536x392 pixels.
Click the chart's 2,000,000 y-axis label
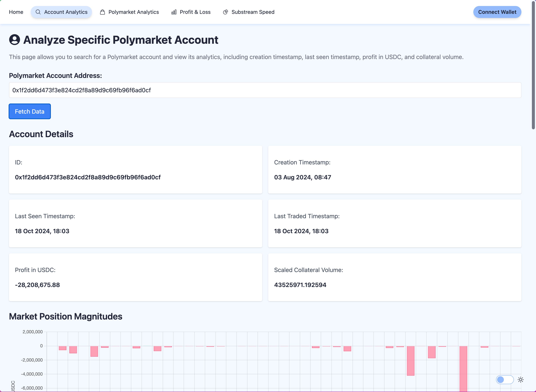33,332
